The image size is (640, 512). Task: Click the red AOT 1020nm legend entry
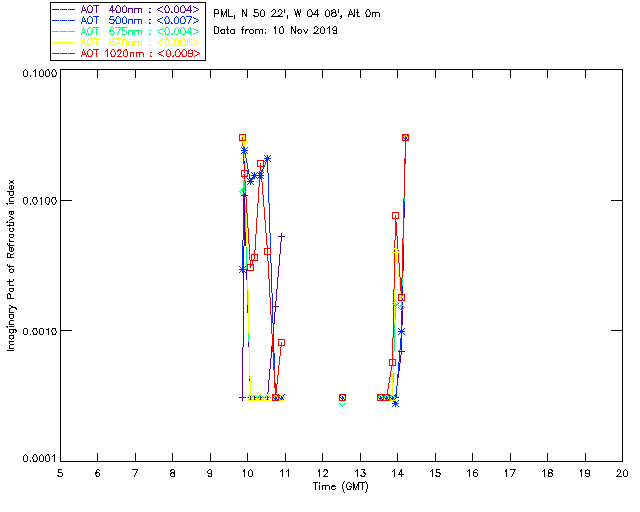(127, 53)
